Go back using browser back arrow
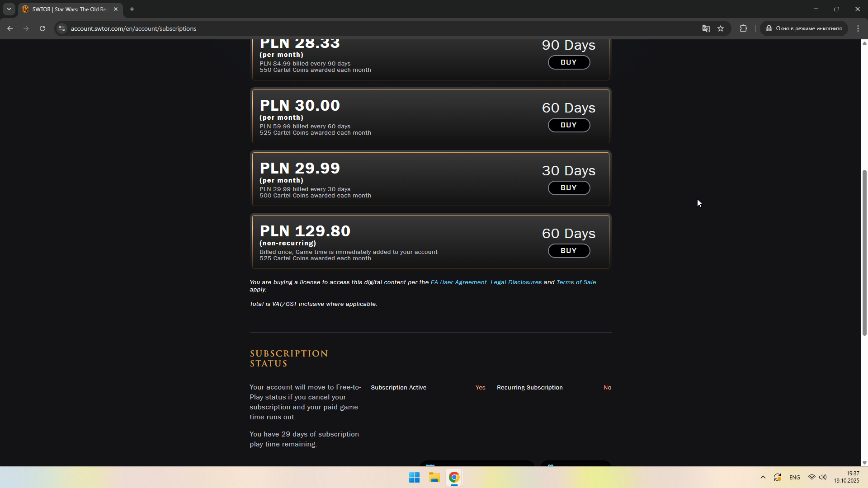The height and width of the screenshot is (488, 868). pyautogui.click(x=10, y=28)
